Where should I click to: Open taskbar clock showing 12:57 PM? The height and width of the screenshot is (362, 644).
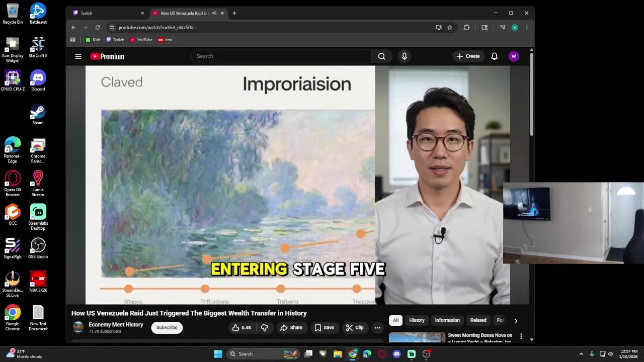coord(629,354)
